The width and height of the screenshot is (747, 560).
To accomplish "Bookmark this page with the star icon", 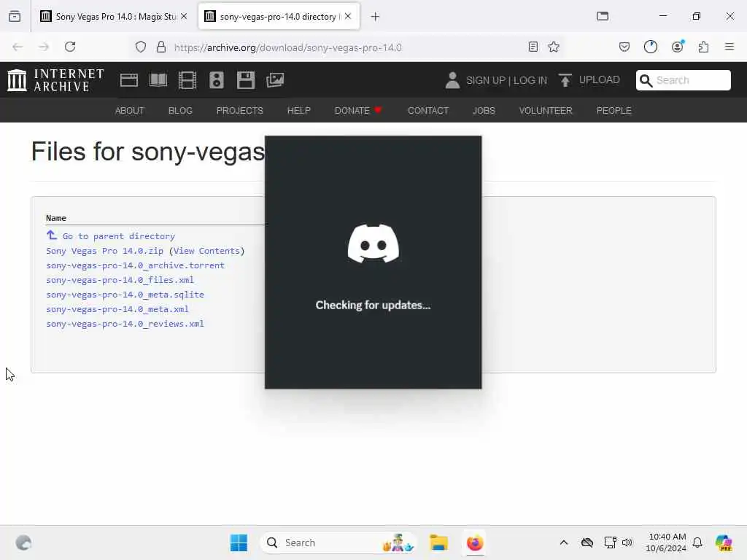I will click(554, 47).
